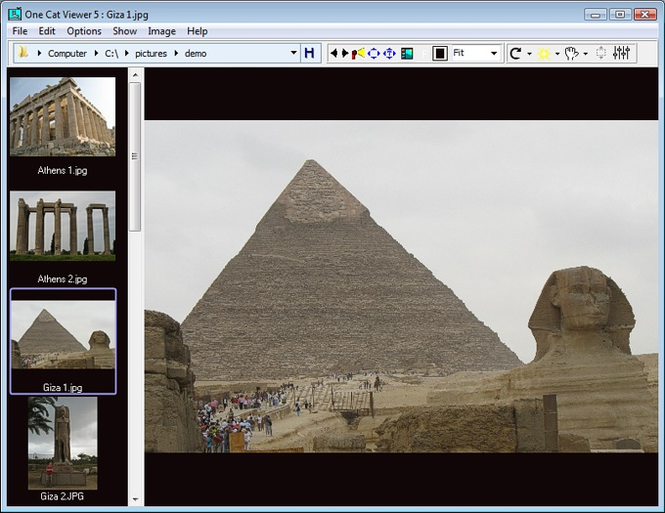665x513 pixels.
Task: Click the blue H history button
Action: (309, 53)
